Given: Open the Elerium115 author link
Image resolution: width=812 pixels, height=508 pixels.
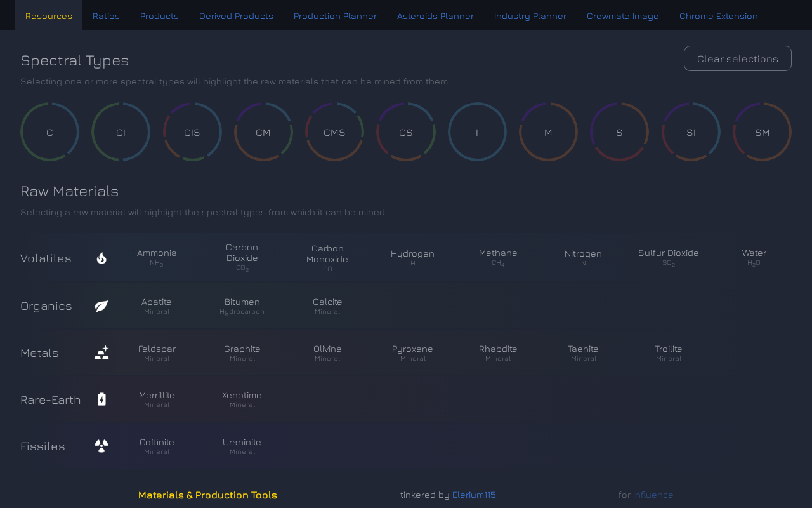Looking at the screenshot, I should (x=474, y=495).
